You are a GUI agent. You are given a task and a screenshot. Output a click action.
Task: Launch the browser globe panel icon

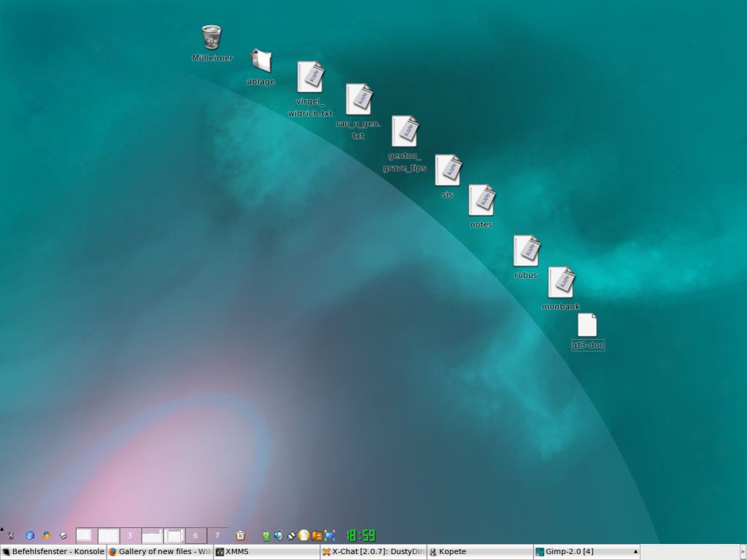click(46, 535)
